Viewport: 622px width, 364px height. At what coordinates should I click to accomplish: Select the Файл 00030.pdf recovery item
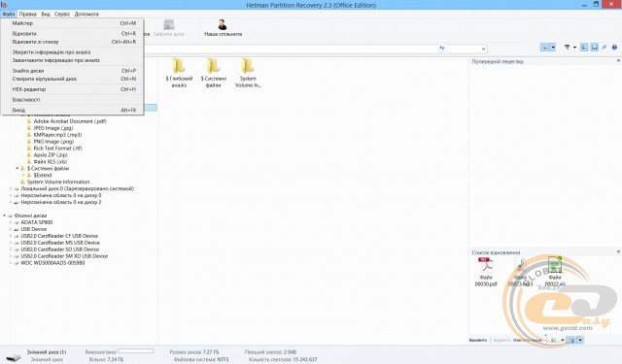tap(486, 272)
